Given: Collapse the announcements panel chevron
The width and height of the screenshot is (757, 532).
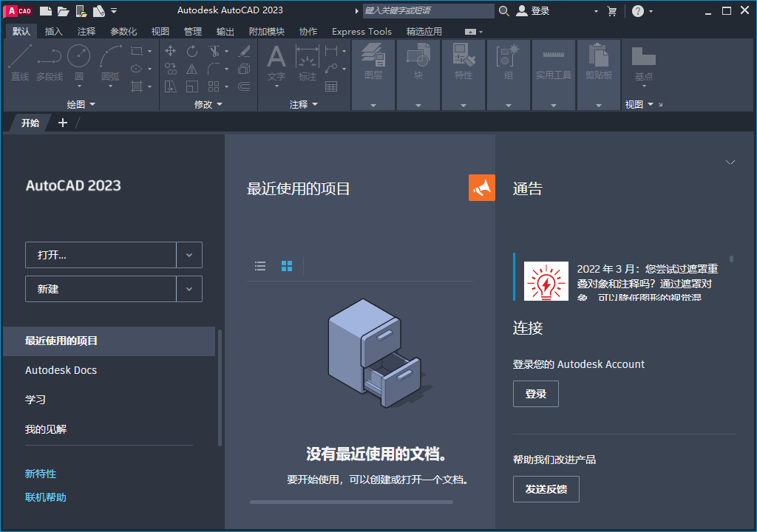Looking at the screenshot, I should pyautogui.click(x=730, y=163).
